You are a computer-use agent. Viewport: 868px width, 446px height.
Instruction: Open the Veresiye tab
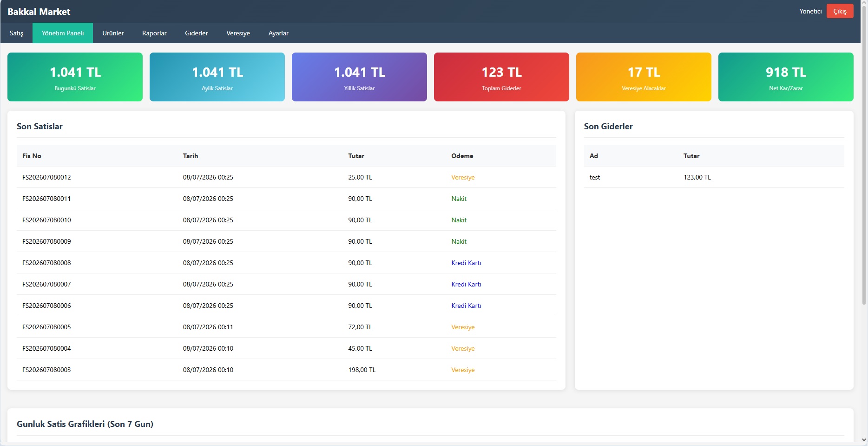pos(238,33)
